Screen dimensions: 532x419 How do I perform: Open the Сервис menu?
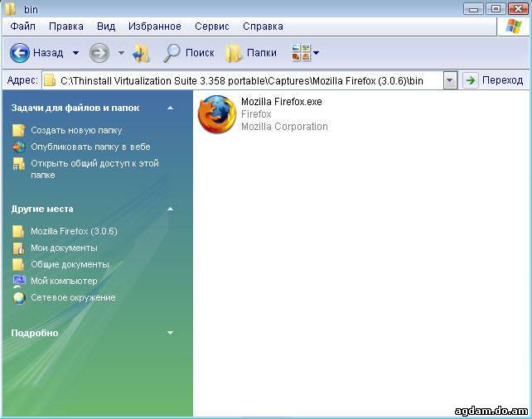click(x=212, y=26)
